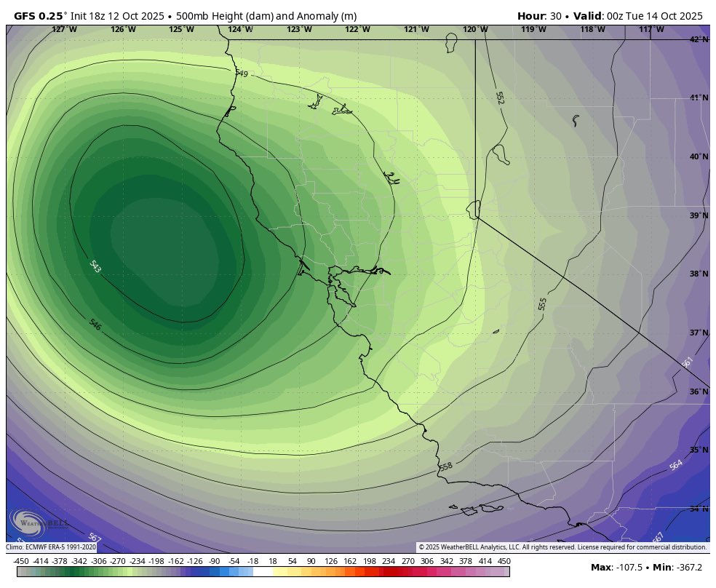Screen dimensions: 716x588
Task: Click the 119°W longitude label
Action: pyautogui.click(x=534, y=29)
